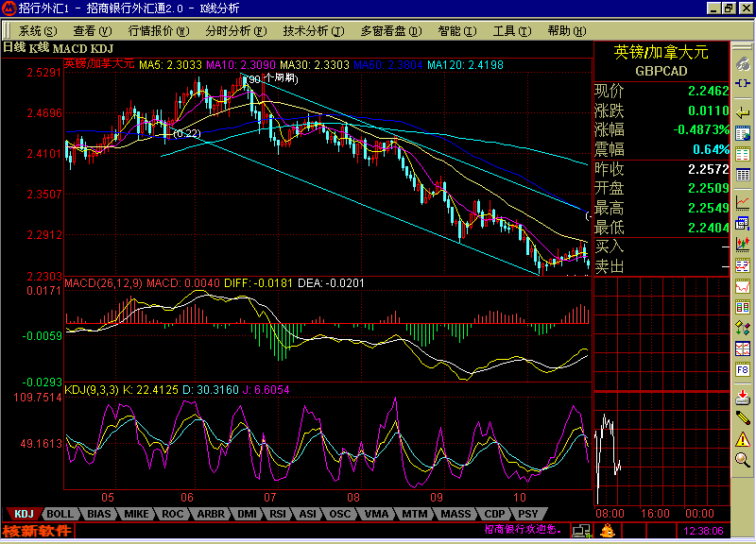Screen dimensions: 756x544
Task: Open the 多窗看盘(D) menu
Action: (x=391, y=31)
